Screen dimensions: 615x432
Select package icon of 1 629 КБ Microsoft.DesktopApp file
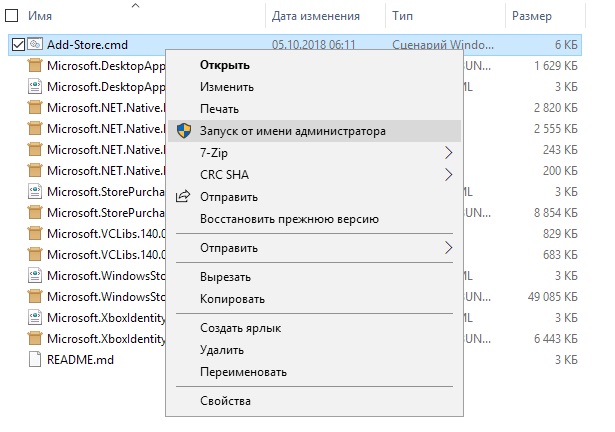click(x=35, y=66)
